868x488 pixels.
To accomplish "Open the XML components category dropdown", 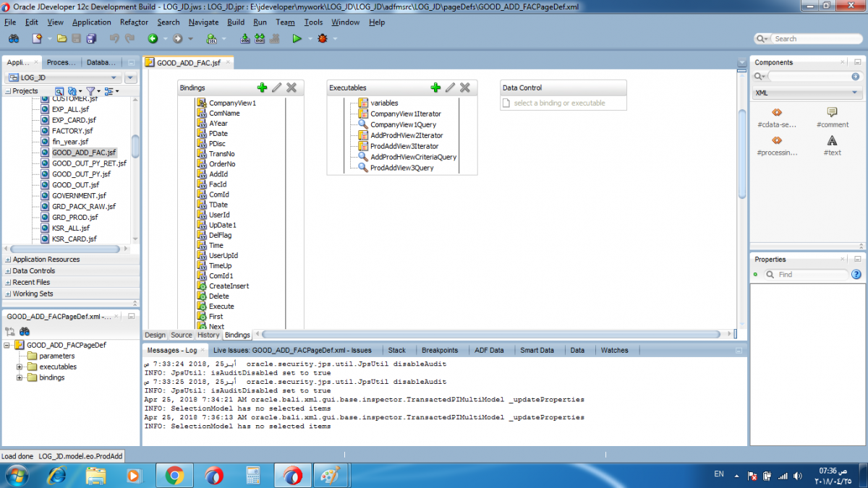I will (x=854, y=93).
